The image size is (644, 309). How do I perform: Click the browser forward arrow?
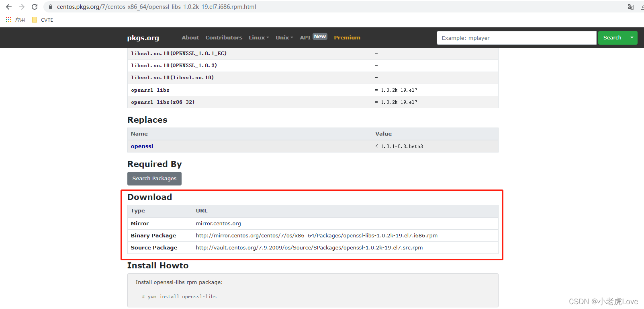click(x=22, y=7)
